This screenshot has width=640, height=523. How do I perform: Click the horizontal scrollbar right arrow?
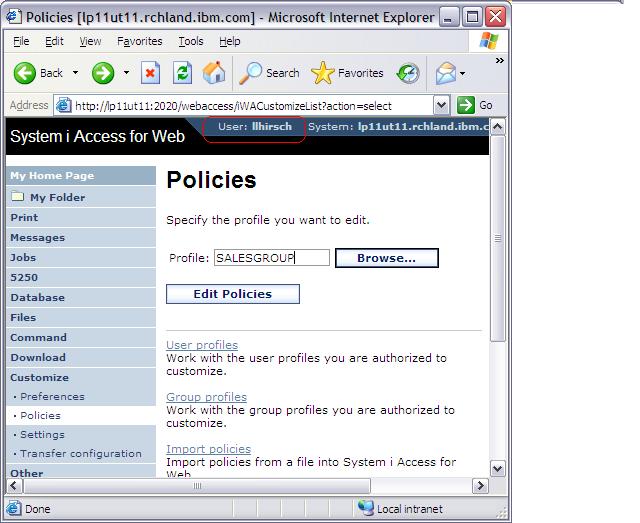coord(480,486)
